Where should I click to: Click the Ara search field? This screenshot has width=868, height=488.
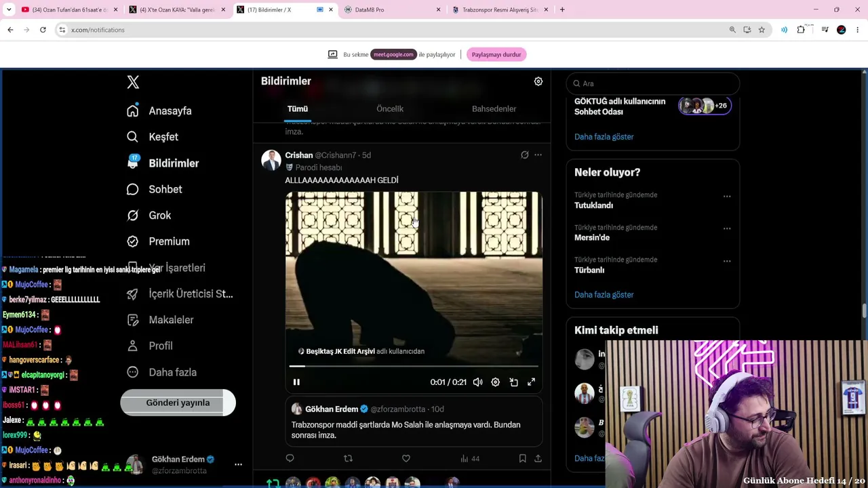[x=653, y=83]
